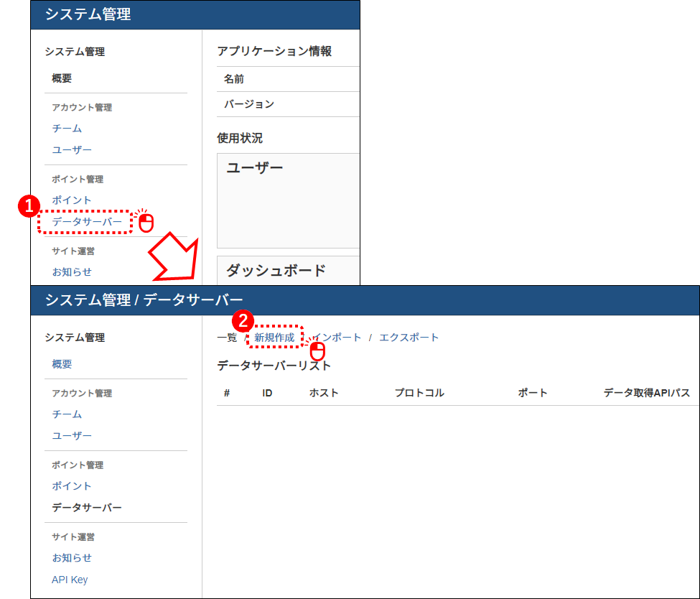Click the ID column header
700x599 pixels.
[267, 393]
